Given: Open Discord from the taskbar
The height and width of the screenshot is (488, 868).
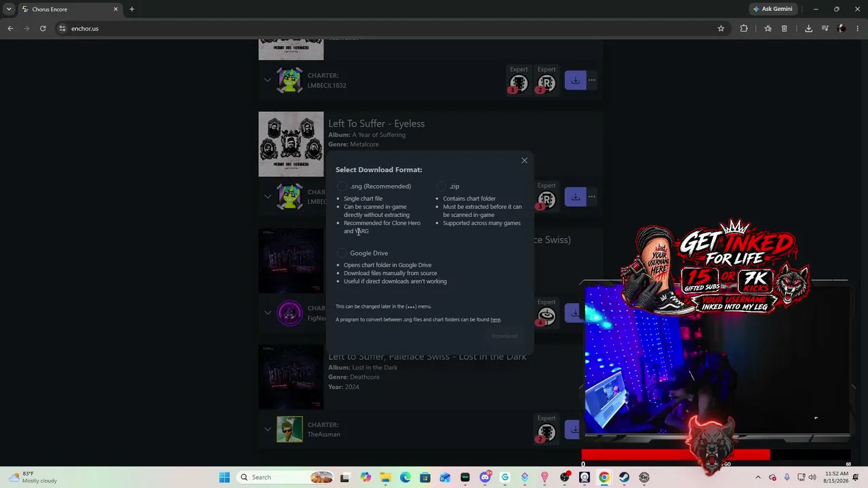Looking at the screenshot, I should point(485,477).
